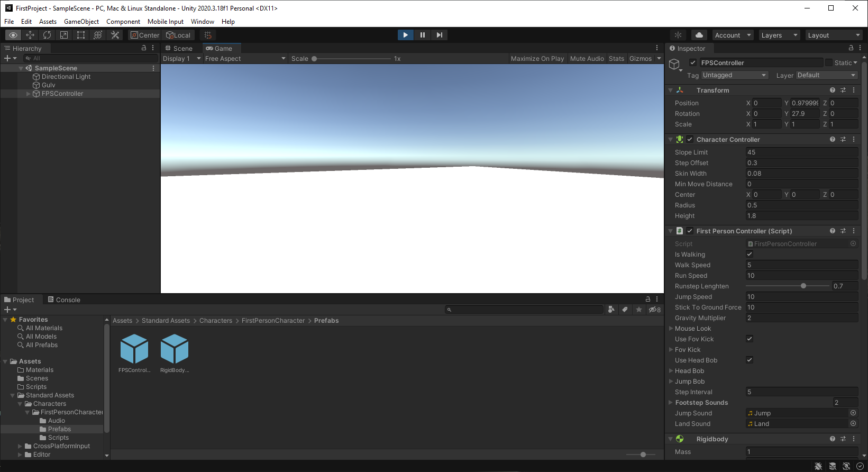Select the Rect tool

81,35
